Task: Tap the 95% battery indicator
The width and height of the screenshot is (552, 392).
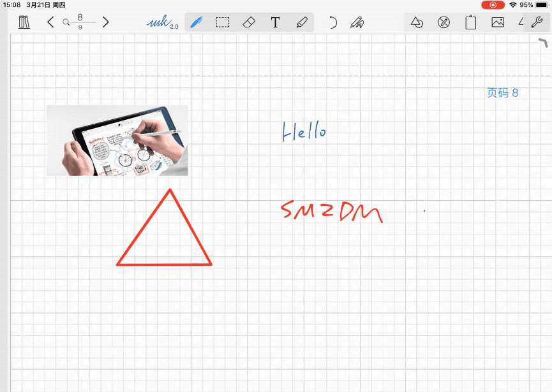Action: (x=533, y=5)
